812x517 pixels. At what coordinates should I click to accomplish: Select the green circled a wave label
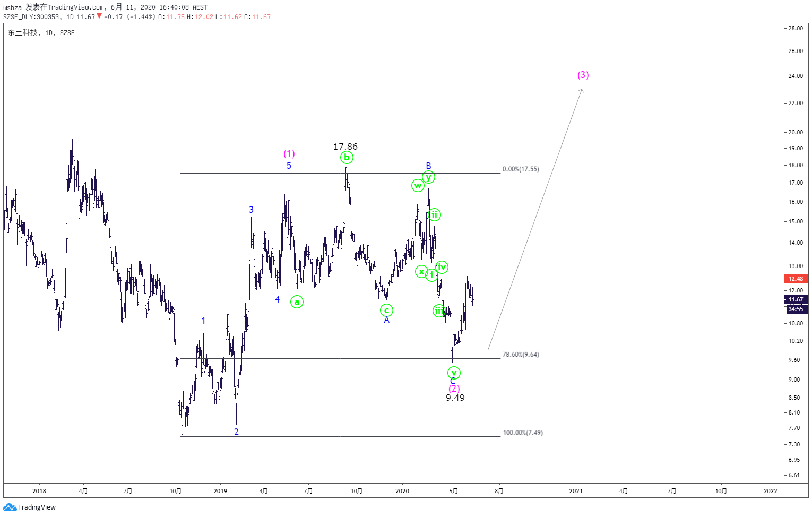(297, 302)
